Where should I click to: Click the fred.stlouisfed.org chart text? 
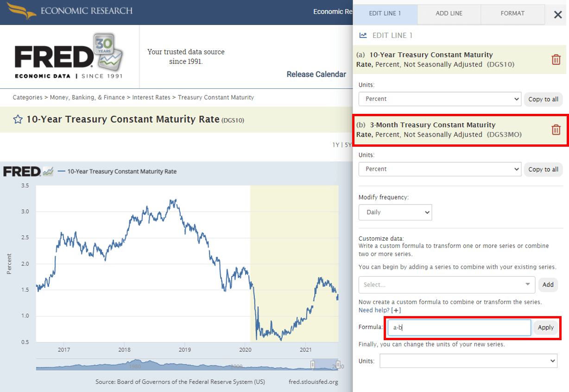pos(313,382)
